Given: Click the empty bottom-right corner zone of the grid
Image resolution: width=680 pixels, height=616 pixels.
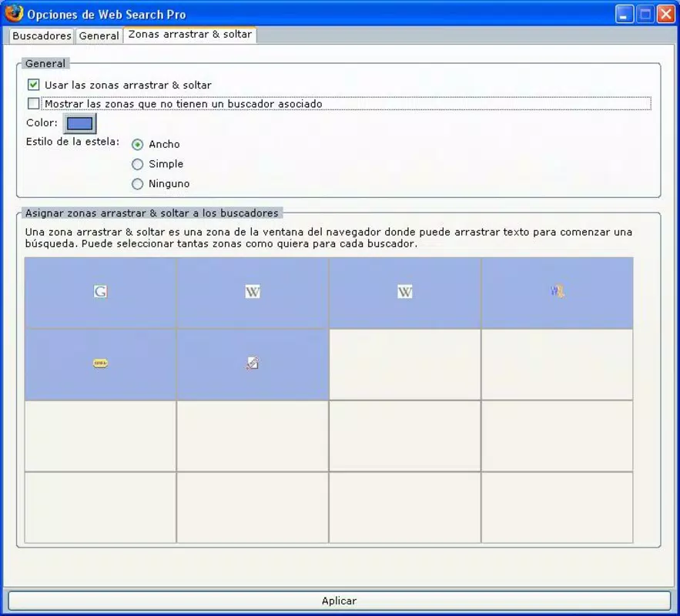Looking at the screenshot, I should point(557,507).
